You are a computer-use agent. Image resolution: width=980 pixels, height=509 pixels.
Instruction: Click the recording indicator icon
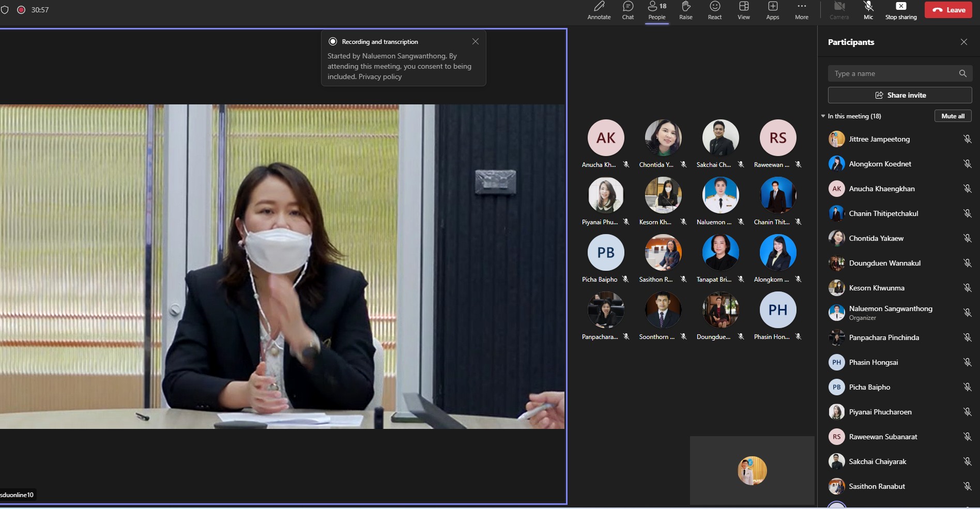tap(21, 10)
